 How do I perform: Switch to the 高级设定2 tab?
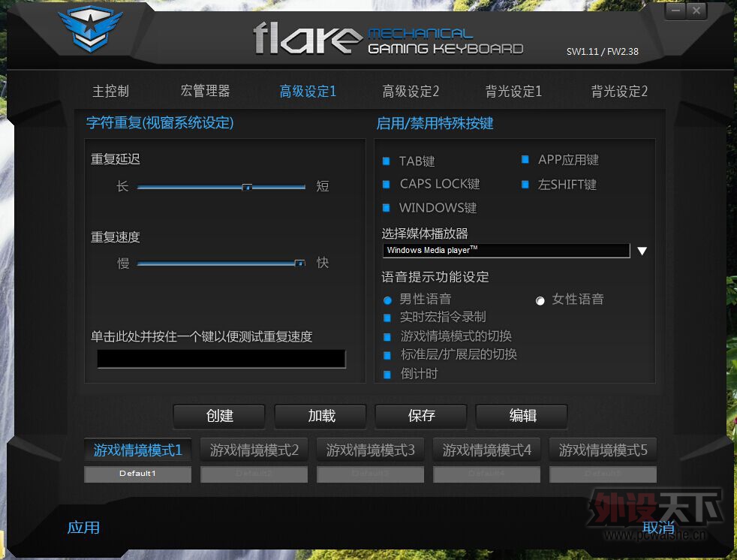411,91
